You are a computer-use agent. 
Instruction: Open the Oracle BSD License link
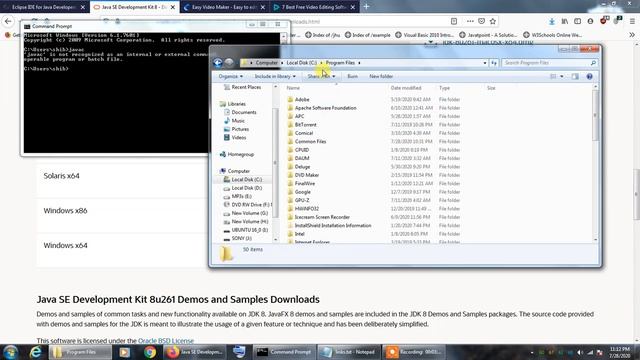166,340
